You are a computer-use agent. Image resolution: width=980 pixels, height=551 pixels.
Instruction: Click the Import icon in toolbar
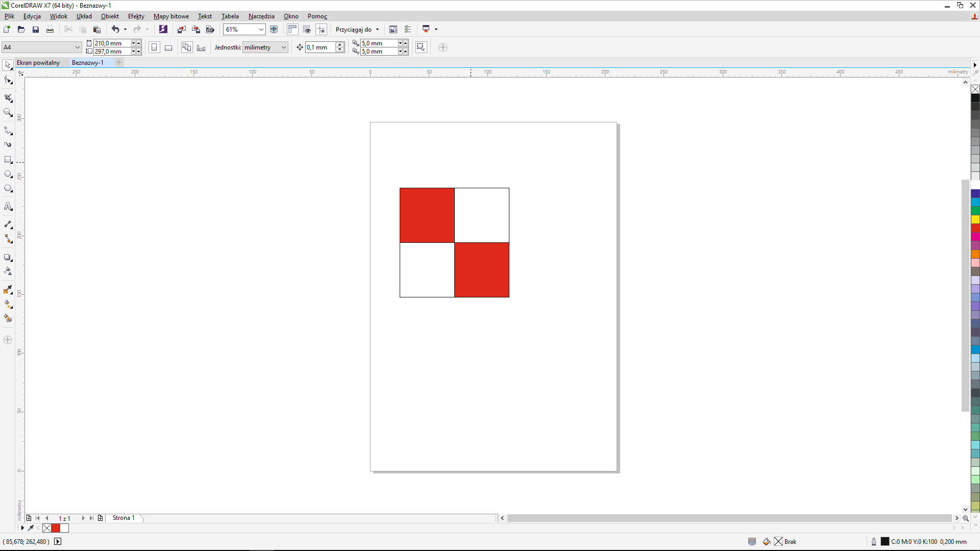pos(181,30)
